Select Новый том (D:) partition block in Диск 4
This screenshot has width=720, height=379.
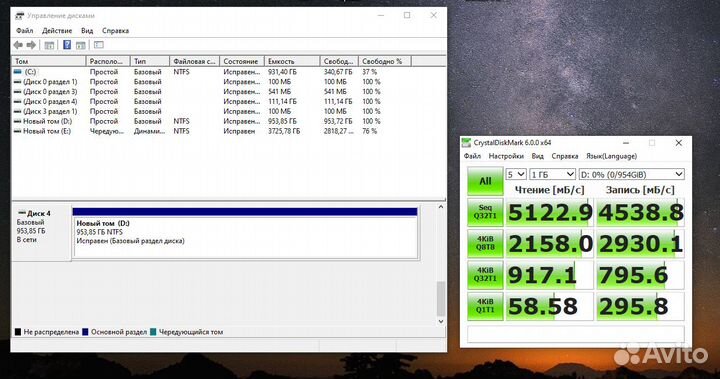pos(245,233)
